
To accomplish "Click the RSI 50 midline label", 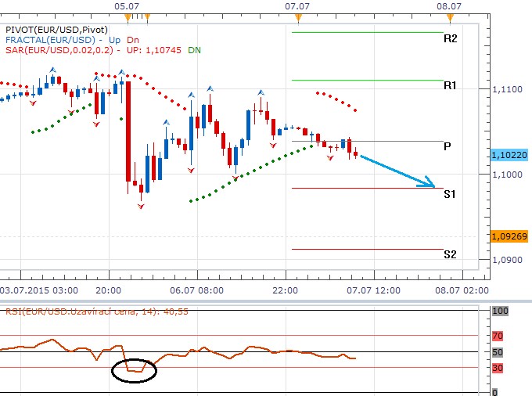I will [x=499, y=352].
